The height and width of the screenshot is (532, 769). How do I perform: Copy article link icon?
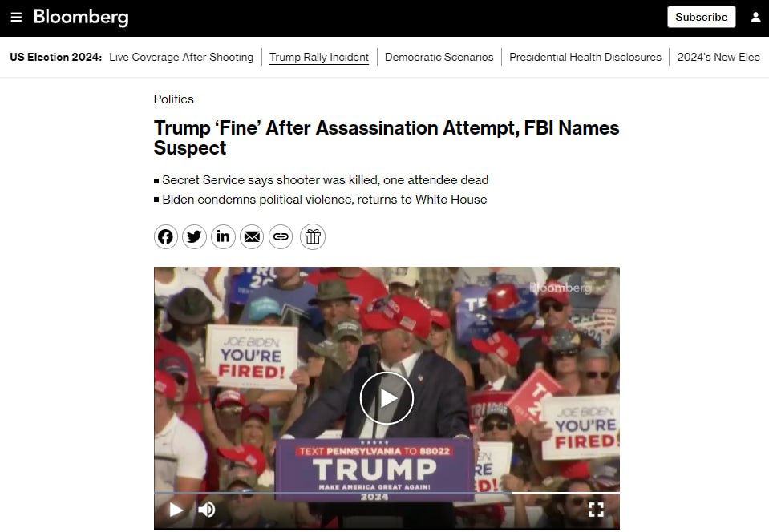[281, 237]
